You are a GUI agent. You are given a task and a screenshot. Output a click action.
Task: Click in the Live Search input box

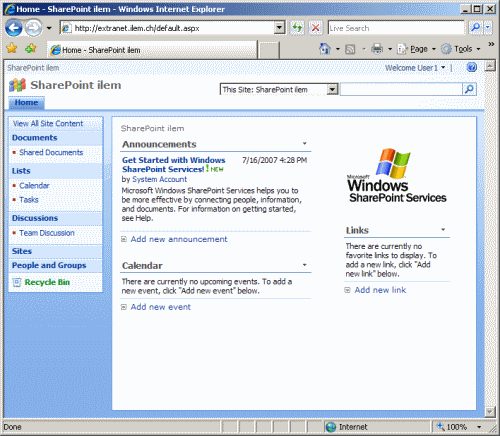click(x=396, y=28)
